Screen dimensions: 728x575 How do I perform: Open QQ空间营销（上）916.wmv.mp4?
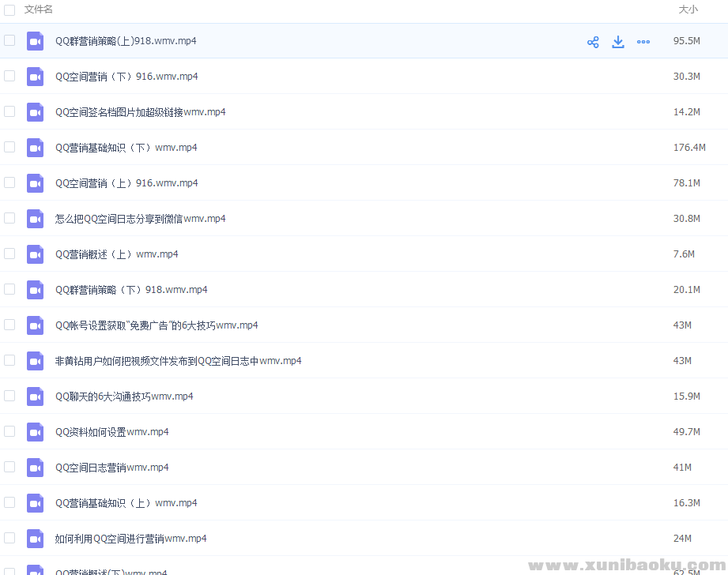pyautogui.click(x=126, y=182)
